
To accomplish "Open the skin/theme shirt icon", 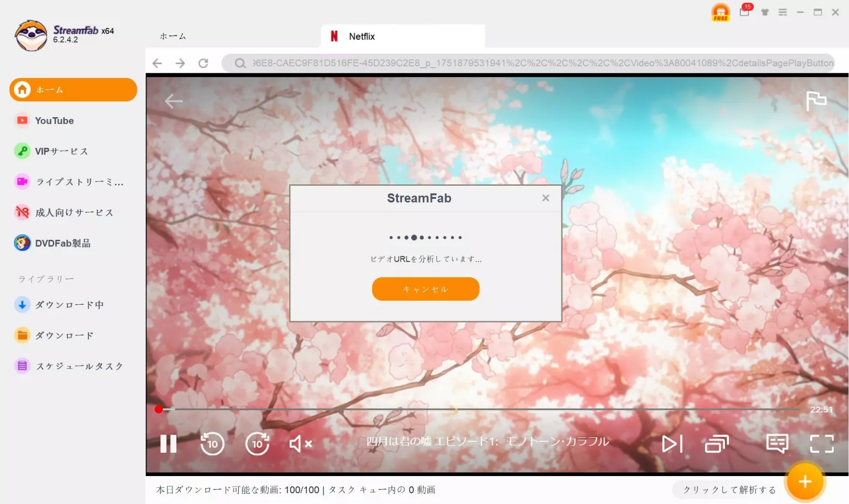I will pyautogui.click(x=765, y=12).
